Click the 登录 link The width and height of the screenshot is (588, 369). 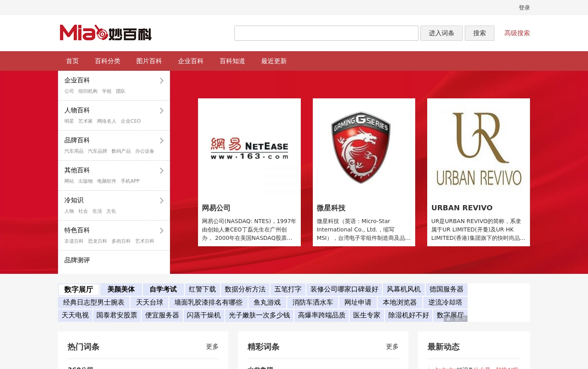(x=524, y=8)
